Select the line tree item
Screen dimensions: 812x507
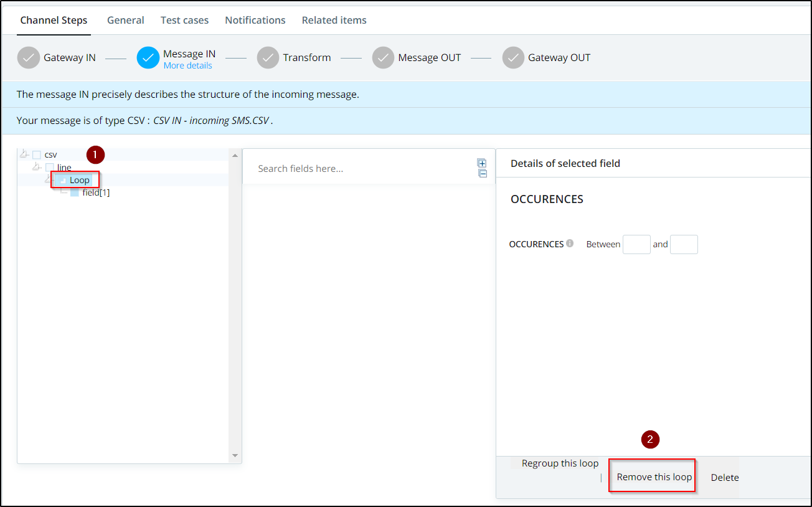(64, 168)
